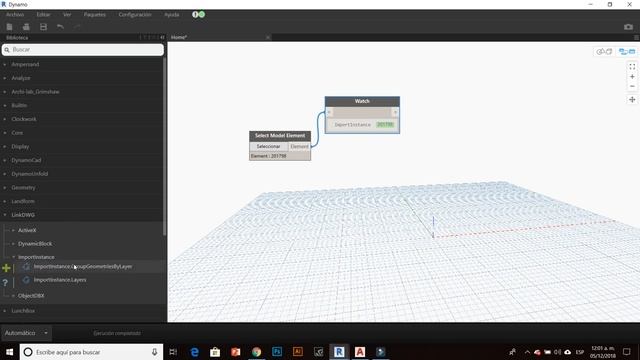Click the Watch node right output port
The width and height of the screenshot is (640, 360).
coord(395,112)
